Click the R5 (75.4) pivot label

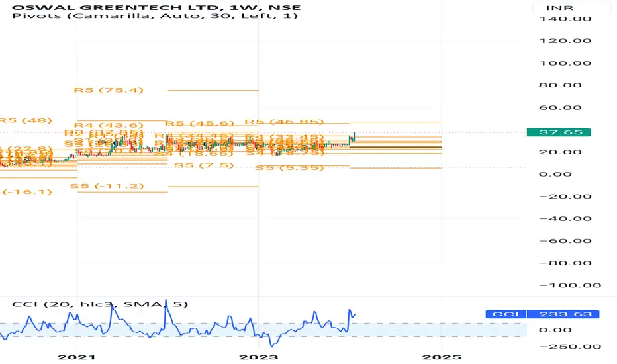point(109,90)
